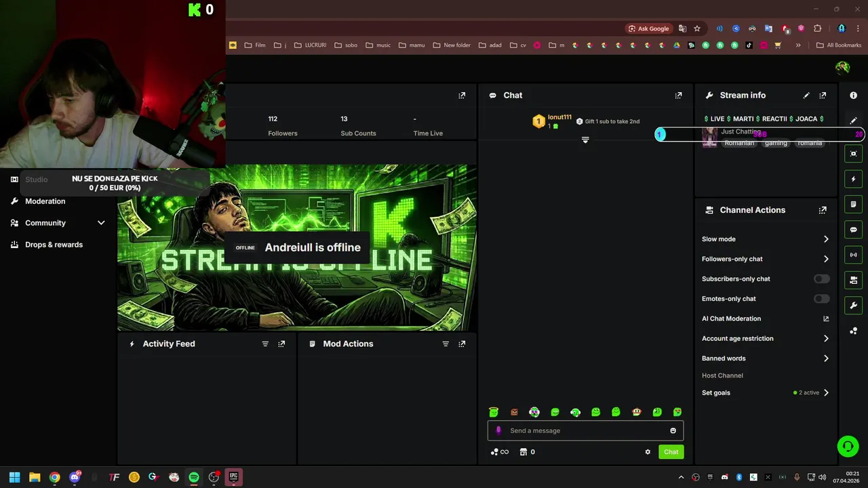Open the emoji picker in chat input
Screen dimensions: 868x488
pos(673,430)
